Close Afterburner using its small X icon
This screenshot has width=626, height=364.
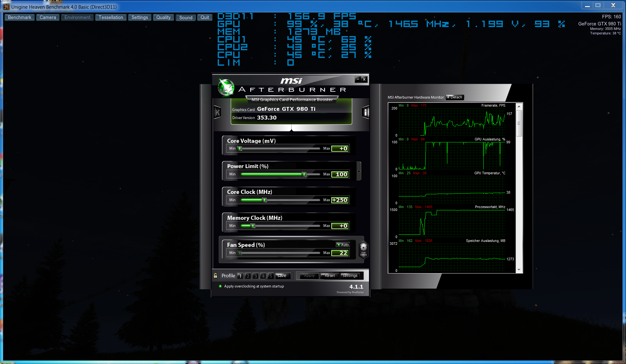point(364,79)
